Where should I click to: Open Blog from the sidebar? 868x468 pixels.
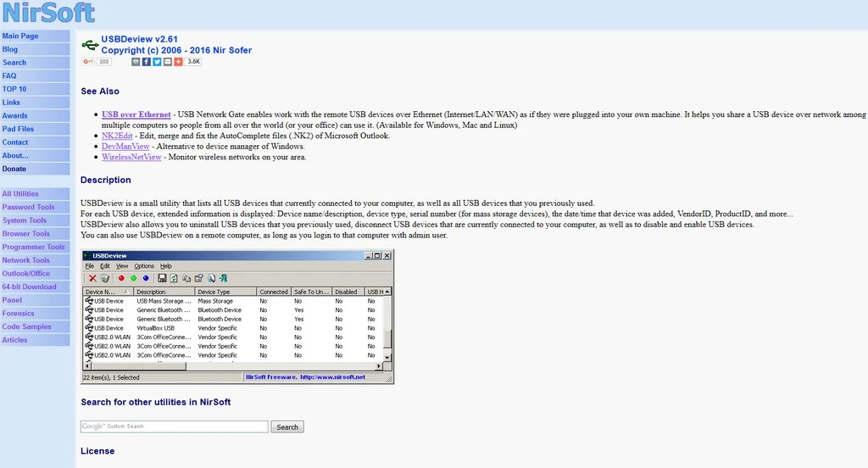tap(35, 49)
